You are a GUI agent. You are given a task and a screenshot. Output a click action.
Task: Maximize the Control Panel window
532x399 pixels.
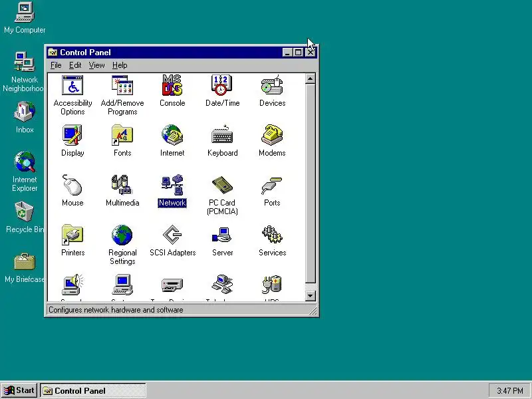click(x=298, y=53)
